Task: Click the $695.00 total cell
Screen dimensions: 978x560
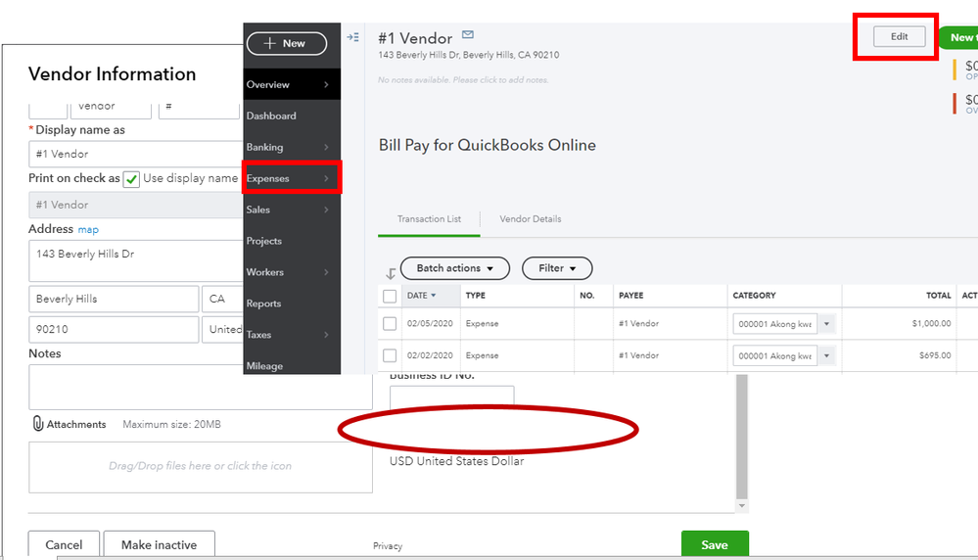Action: pyautogui.click(x=935, y=355)
